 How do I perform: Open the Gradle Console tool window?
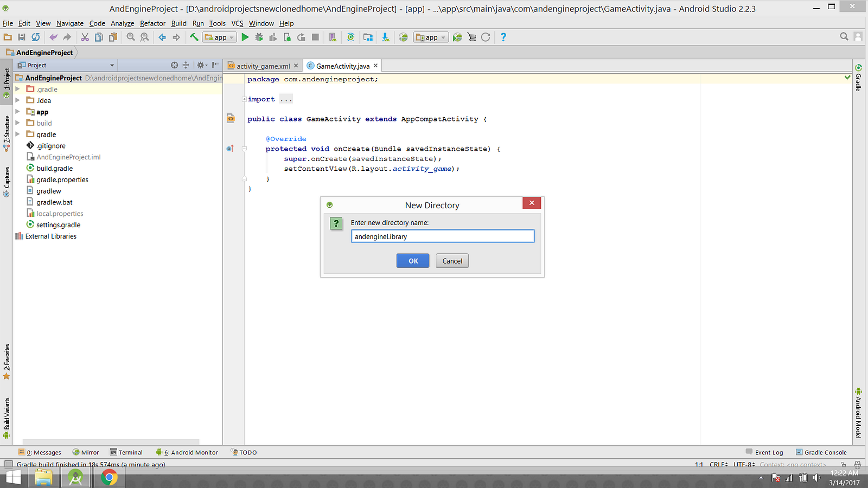pos(821,452)
